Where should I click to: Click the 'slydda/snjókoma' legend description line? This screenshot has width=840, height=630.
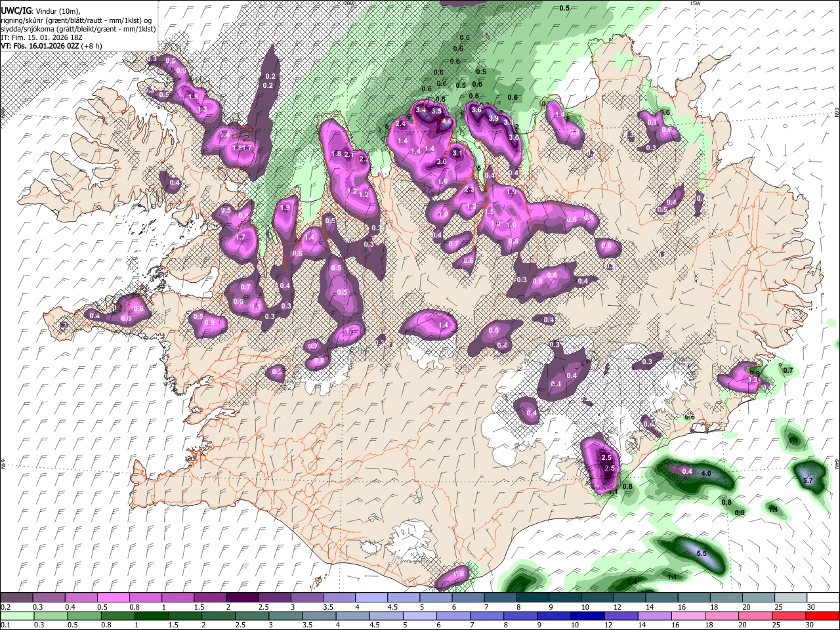(78, 29)
